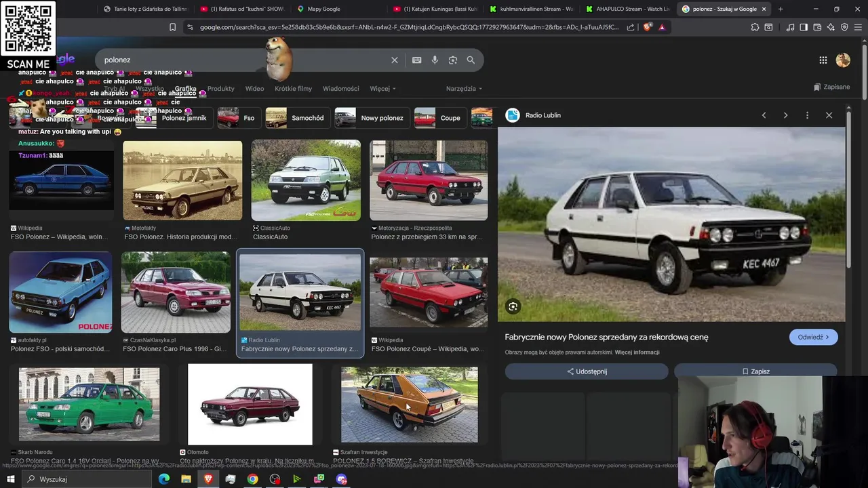Open the Google apps grid
The height and width of the screenshot is (488, 868).
[823, 60]
